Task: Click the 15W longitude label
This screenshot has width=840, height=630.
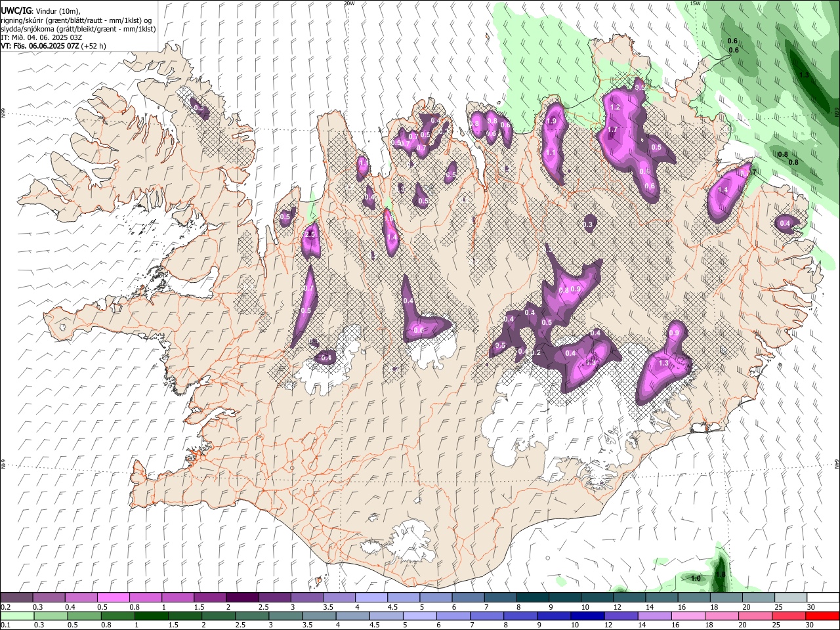Action: (x=696, y=3)
